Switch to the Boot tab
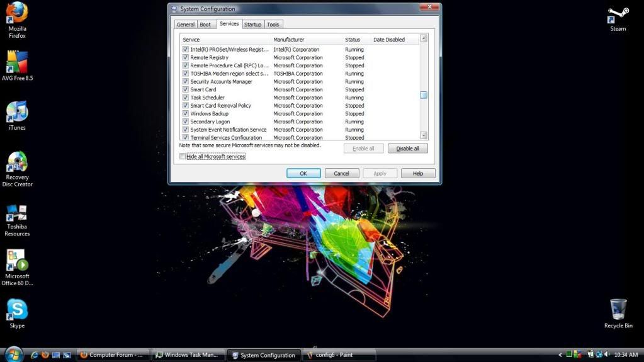Viewport: 644px width, 362px height. (x=205, y=25)
